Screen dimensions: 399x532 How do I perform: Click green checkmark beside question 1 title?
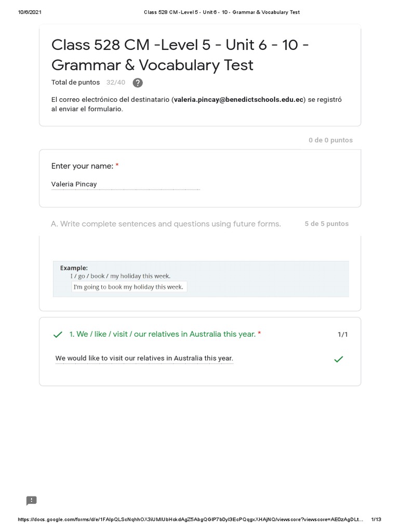pyautogui.click(x=58, y=335)
